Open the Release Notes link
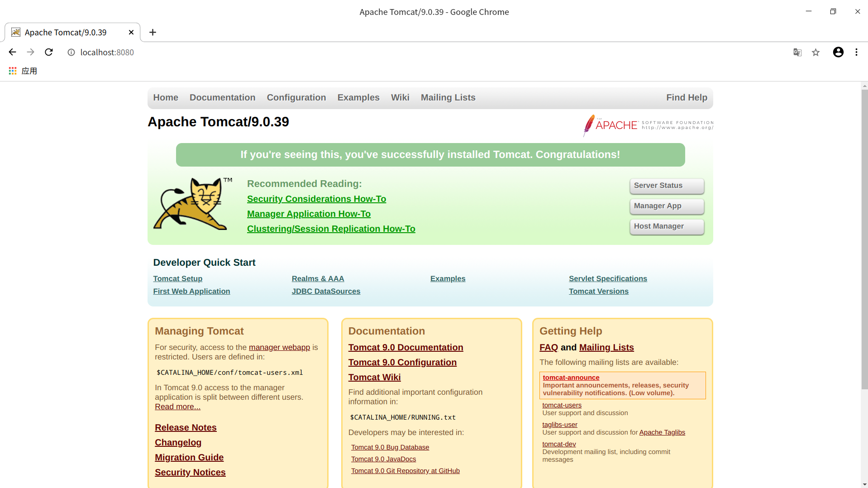The width and height of the screenshot is (868, 488). [x=186, y=427]
